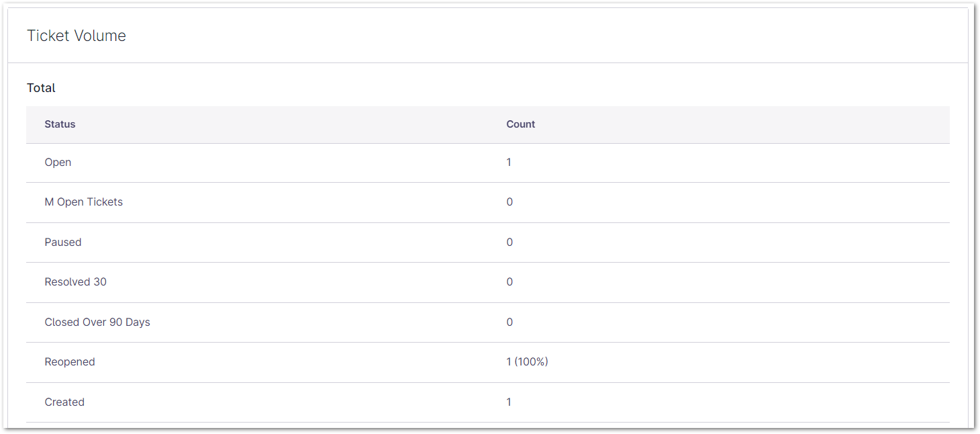The width and height of the screenshot is (980, 434).
Task: Click the Closed Over 90 Days link
Action: click(x=97, y=322)
